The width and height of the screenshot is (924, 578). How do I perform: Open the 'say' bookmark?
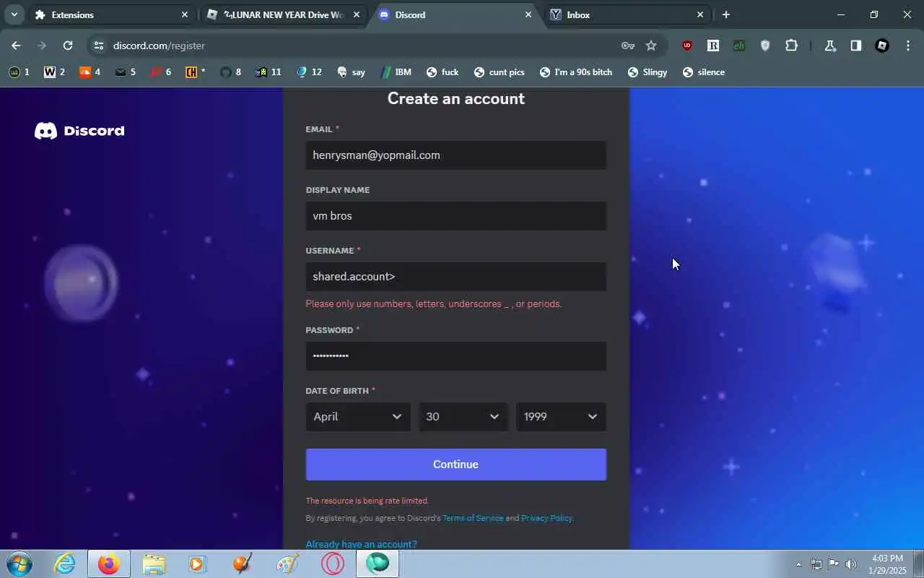coord(351,72)
